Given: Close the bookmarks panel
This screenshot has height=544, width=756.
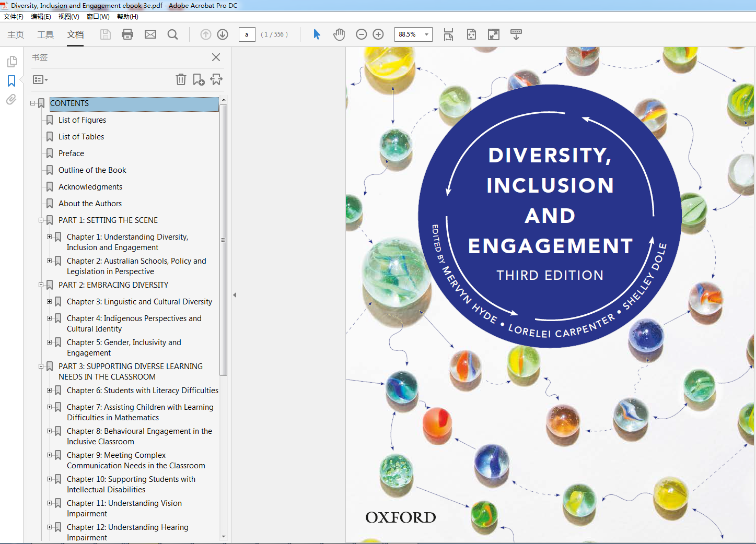Looking at the screenshot, I should pyautogui.click(x=216, y=57).
